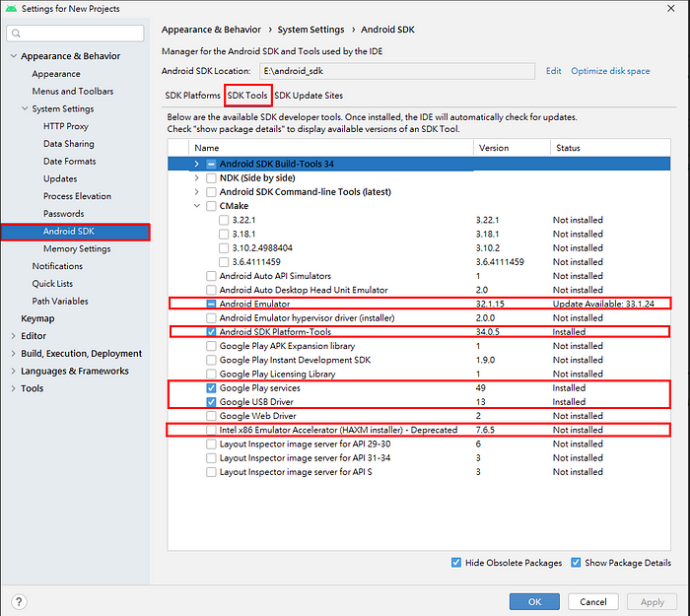Expand NDK (Side by side) row
Screen dimensions: 690x616
coord(197,178)
